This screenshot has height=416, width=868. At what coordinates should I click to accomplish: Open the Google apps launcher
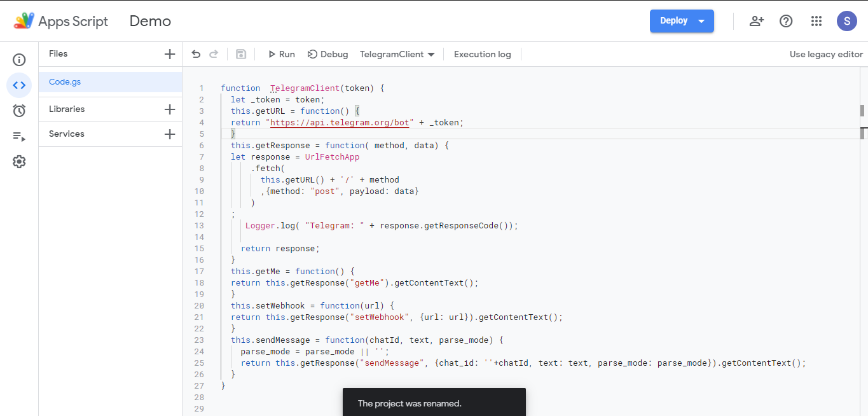[x=816, y=20]
